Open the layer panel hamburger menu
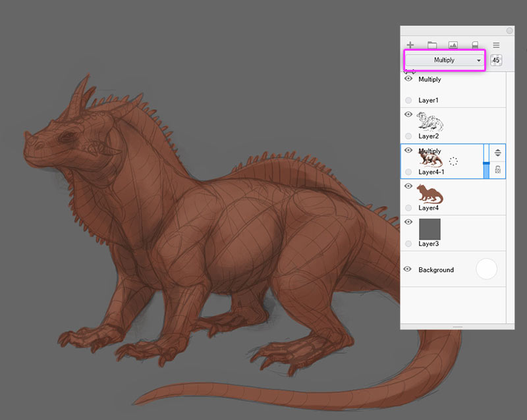This screenshot has height=420, width=527. (x=496, y=45)
